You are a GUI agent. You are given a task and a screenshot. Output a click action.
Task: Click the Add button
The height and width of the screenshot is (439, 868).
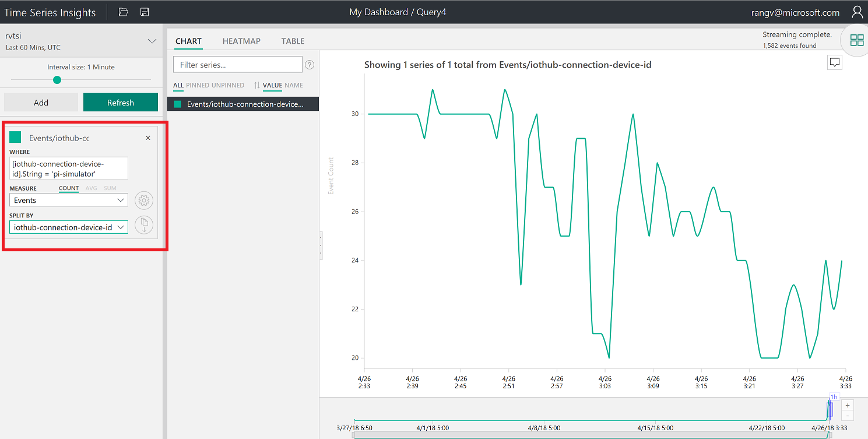(x=41, y=102)
